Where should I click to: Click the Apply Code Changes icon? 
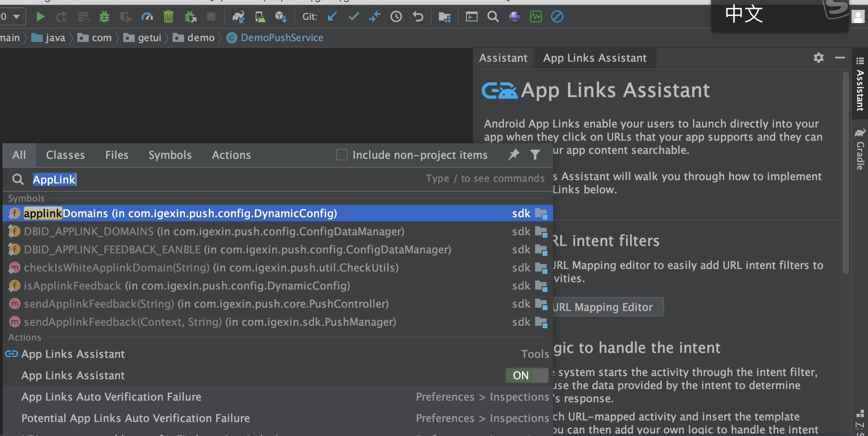pos(83,17)
